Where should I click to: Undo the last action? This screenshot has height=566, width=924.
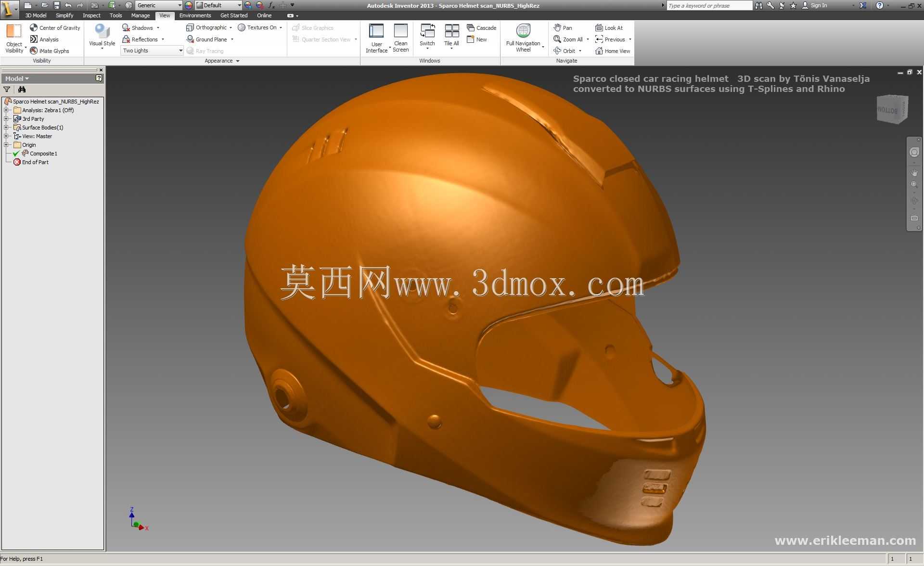68,5
